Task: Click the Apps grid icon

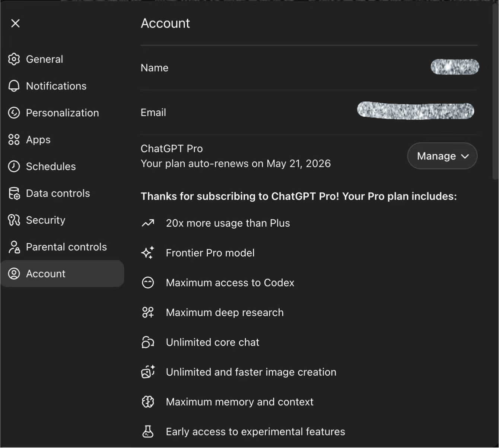Action: [x=14, y=140]
